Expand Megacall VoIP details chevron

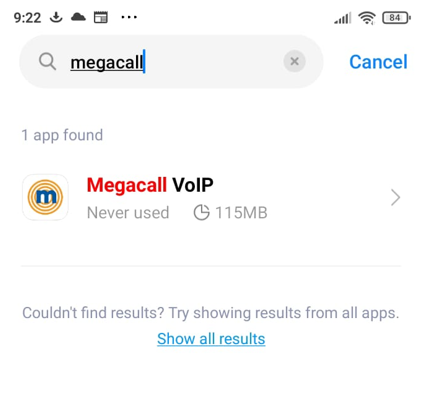(x=395, y=198)
